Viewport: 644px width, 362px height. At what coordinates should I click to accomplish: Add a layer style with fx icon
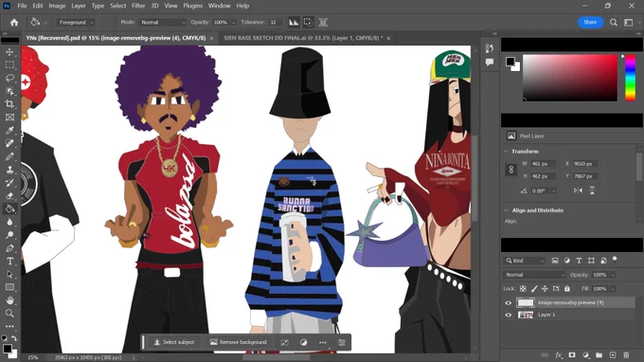pos(559,355)
